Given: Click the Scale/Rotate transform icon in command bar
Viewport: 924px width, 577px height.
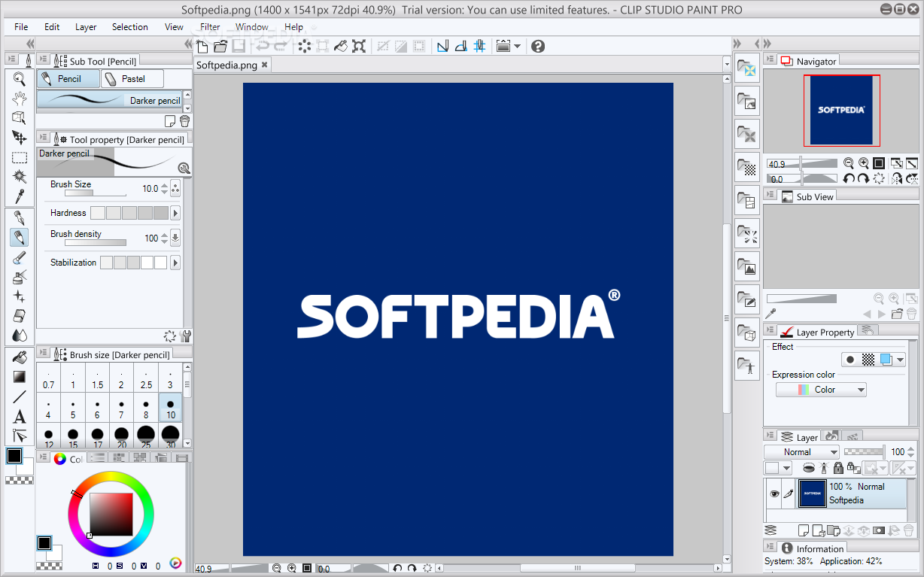Looking at the screenshot, I should (359, 46).
